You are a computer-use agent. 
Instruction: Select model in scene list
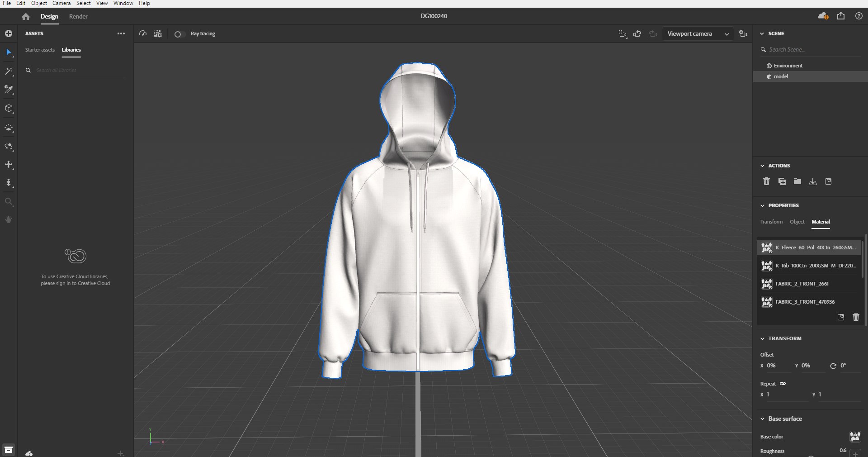coord(810,76)
